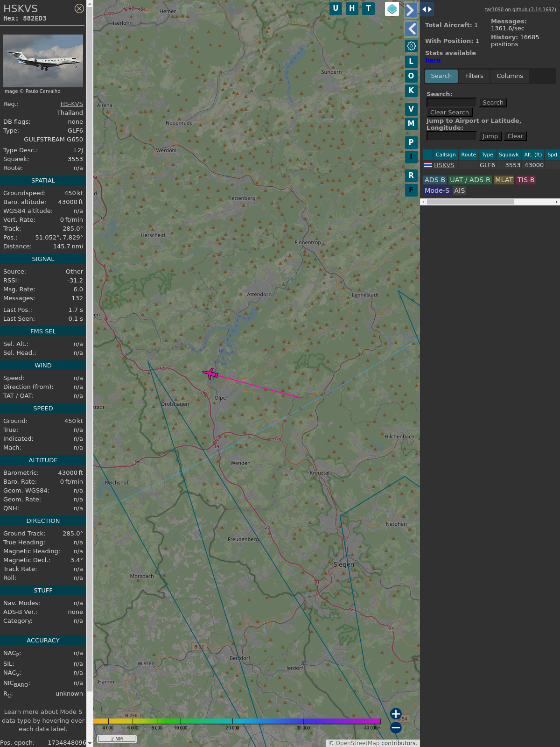
Task: Toggle the UAT / ADS-R source legend
Action: tap(470, 180)
